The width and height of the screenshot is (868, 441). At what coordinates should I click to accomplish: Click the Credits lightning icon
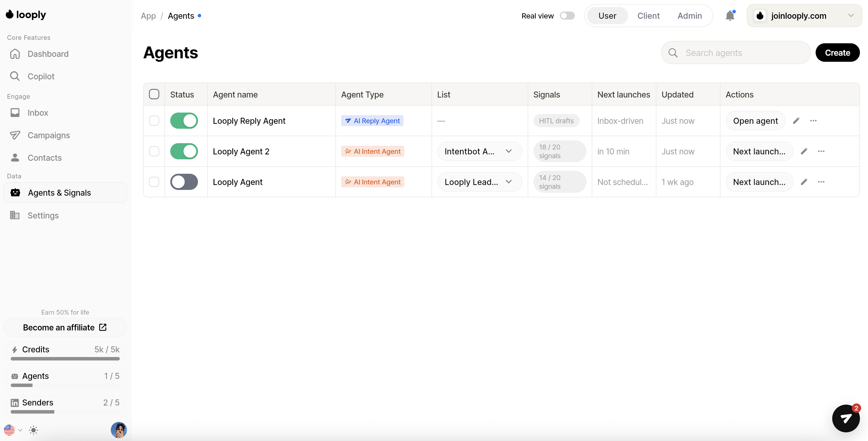(x=14, y=349)
